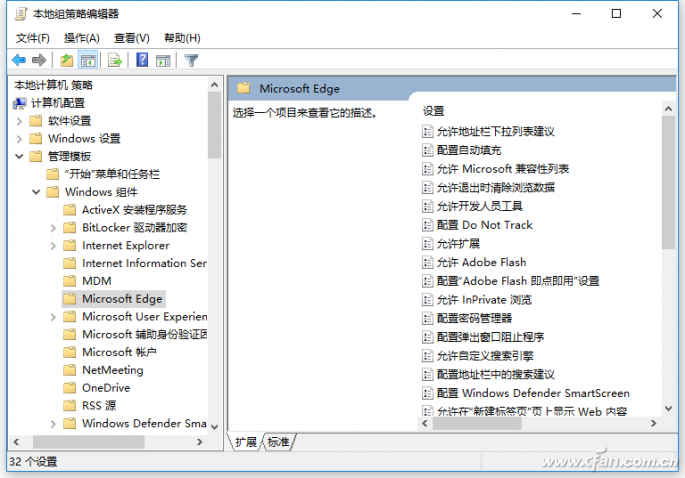Click the policy icon beside 允许 Adobe Flash
The width and height of the screenshot is (685, 478).
coord(428,263)
